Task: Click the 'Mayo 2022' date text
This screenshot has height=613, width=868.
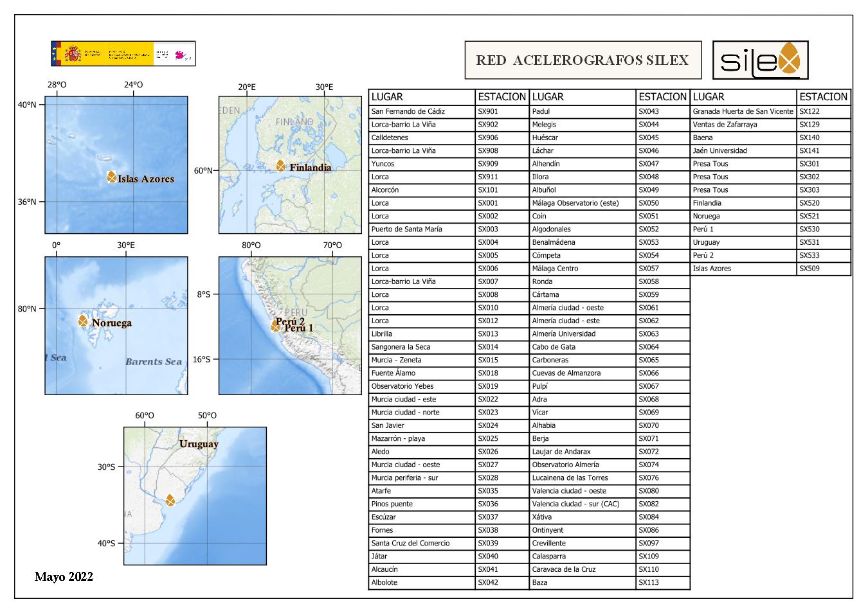Action: pos(64,576)
